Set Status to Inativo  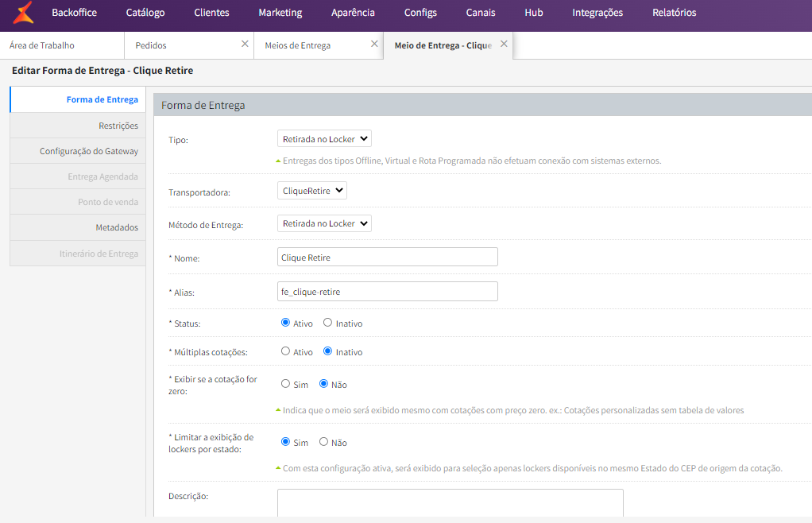click(x=327, y=323)
